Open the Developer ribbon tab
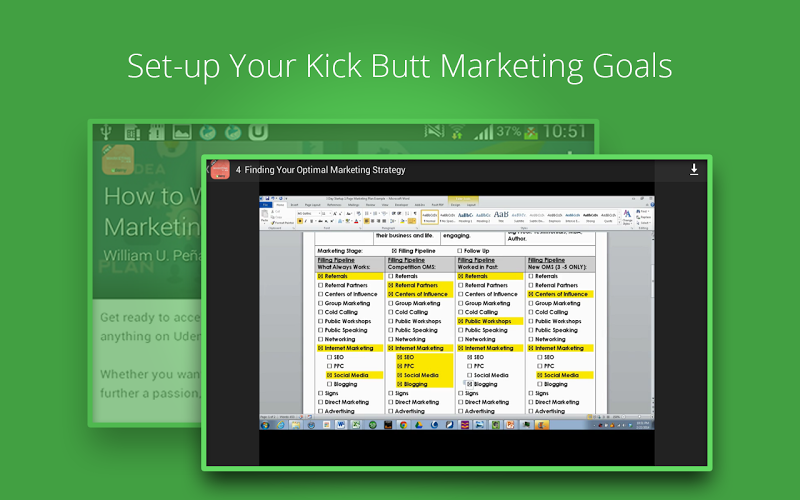Viewport: 800px width, 500px height. [x=402, y=205]
